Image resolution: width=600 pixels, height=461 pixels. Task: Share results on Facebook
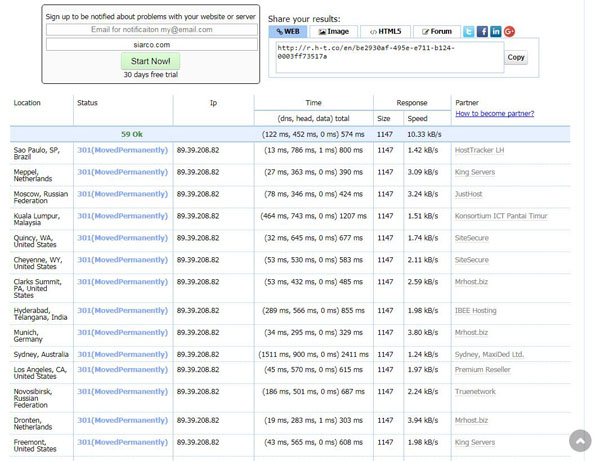tap(482, 31)
